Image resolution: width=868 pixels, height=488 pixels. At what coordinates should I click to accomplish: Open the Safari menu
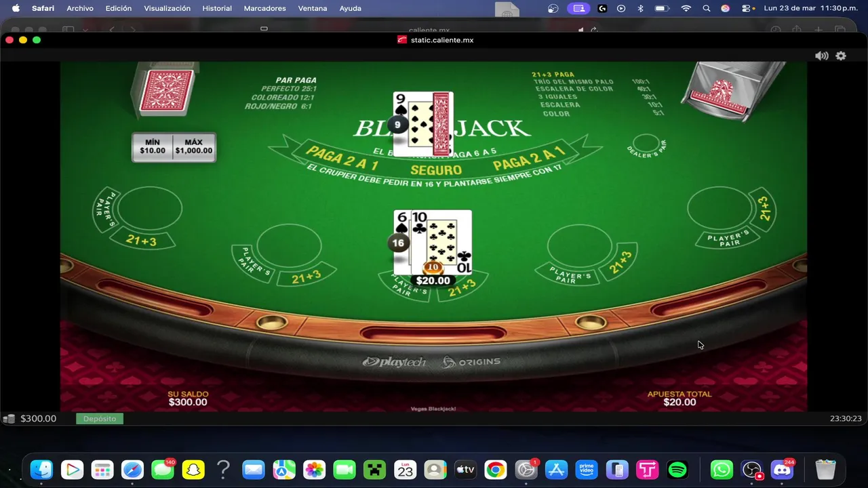(x=43, y=8)
